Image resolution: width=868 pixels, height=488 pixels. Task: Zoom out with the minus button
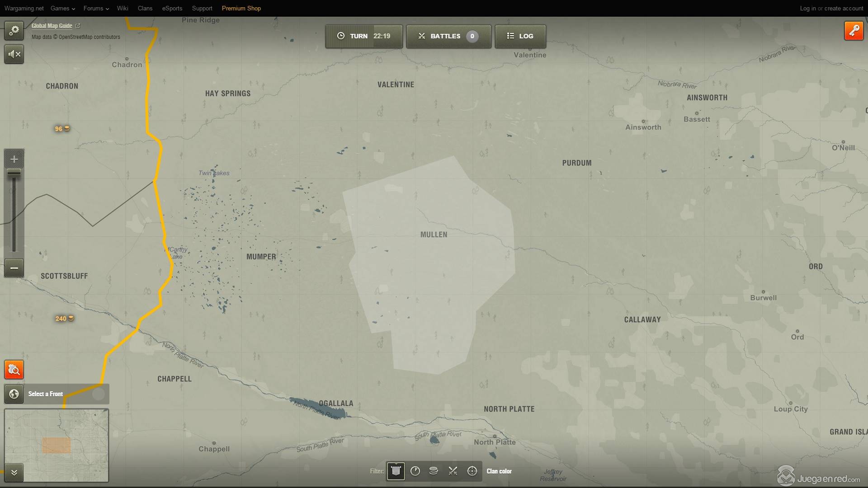click(14, 268)
